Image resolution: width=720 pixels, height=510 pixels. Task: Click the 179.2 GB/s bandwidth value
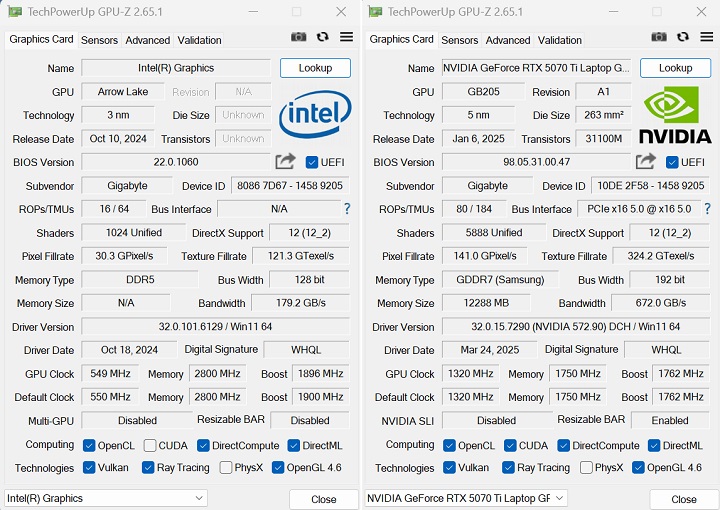click(300, 303)
